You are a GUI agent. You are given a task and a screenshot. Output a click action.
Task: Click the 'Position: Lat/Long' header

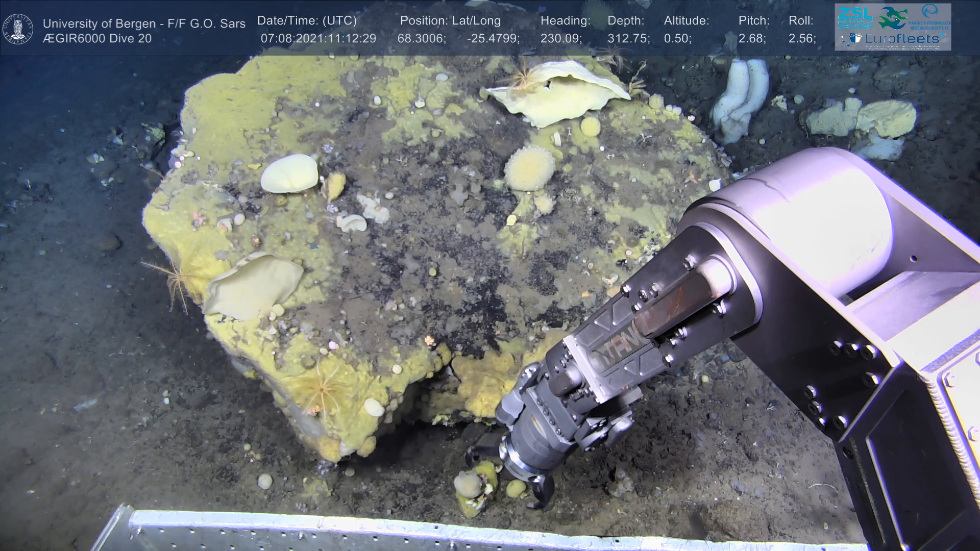coord(450,21)
